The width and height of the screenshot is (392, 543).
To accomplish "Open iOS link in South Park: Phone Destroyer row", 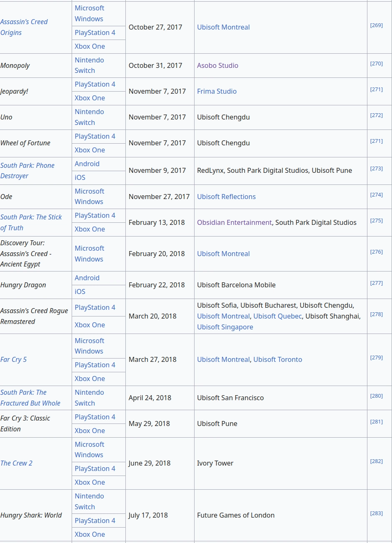I will pyautogui.click(x=80, y=177).
